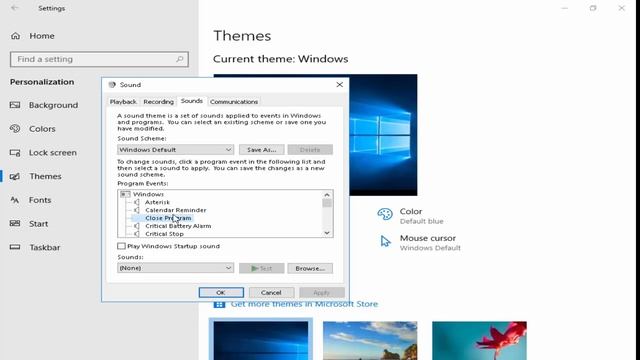The image size is (640, 360).
Task: Click the Program Events scroll down arrow
Action: coord(327,233)
